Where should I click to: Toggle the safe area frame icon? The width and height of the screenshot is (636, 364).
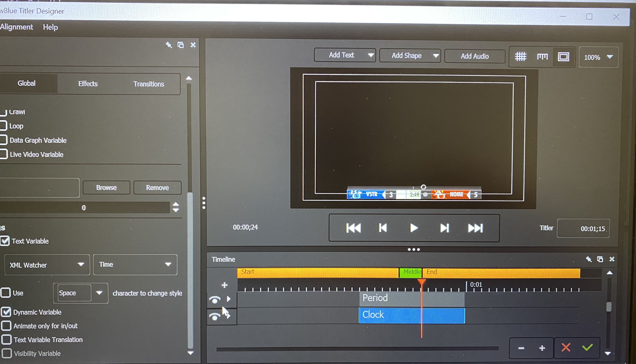coord(563,57)
